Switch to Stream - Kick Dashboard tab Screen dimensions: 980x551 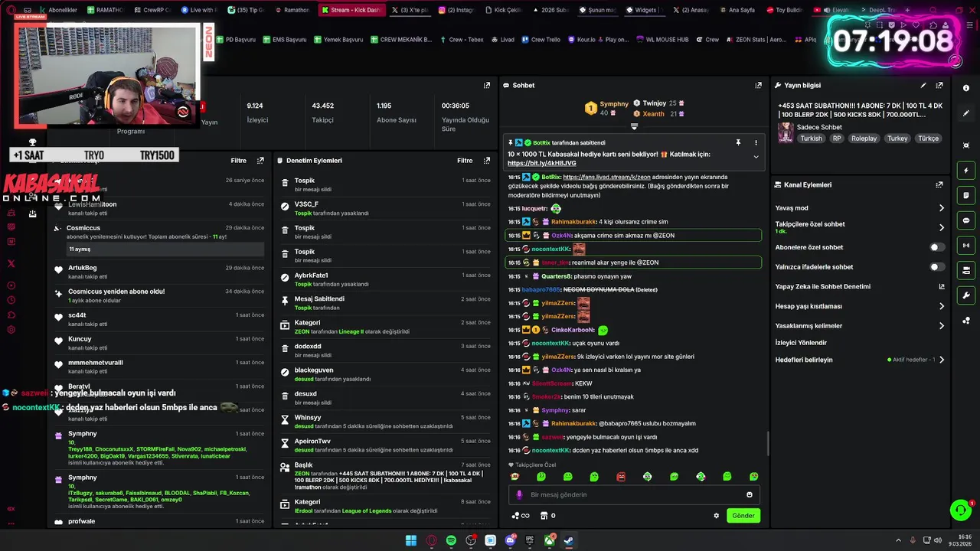(x=351, y=10)
